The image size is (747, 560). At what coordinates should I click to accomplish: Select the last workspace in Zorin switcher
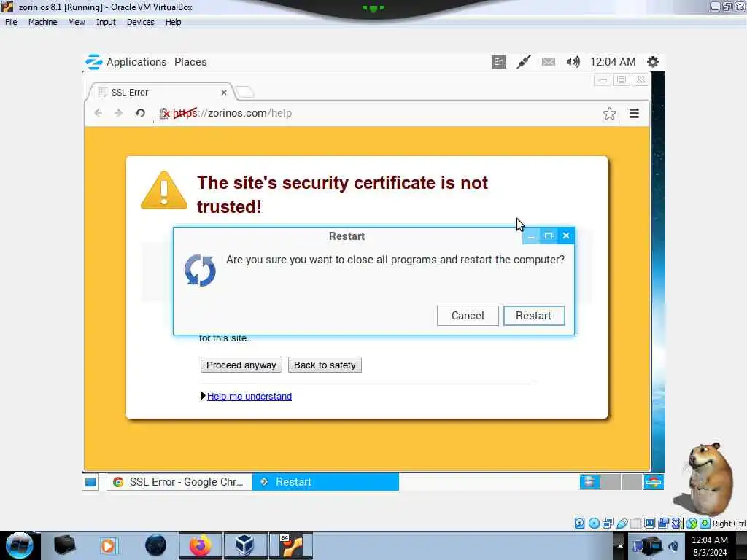click(653, 482)
